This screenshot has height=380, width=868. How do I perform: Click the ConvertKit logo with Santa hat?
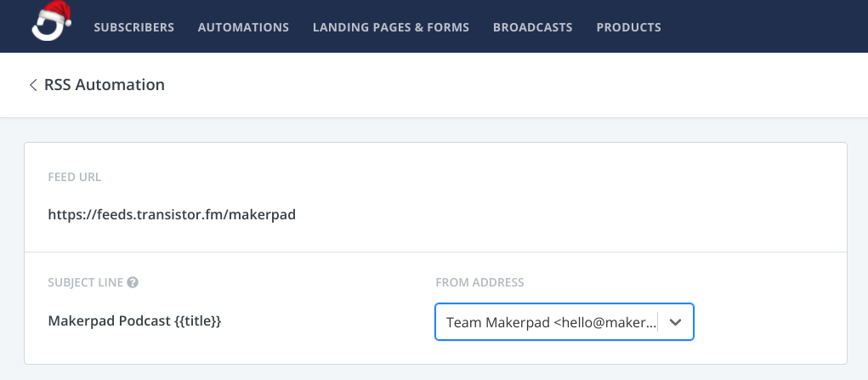coord(52,21)
